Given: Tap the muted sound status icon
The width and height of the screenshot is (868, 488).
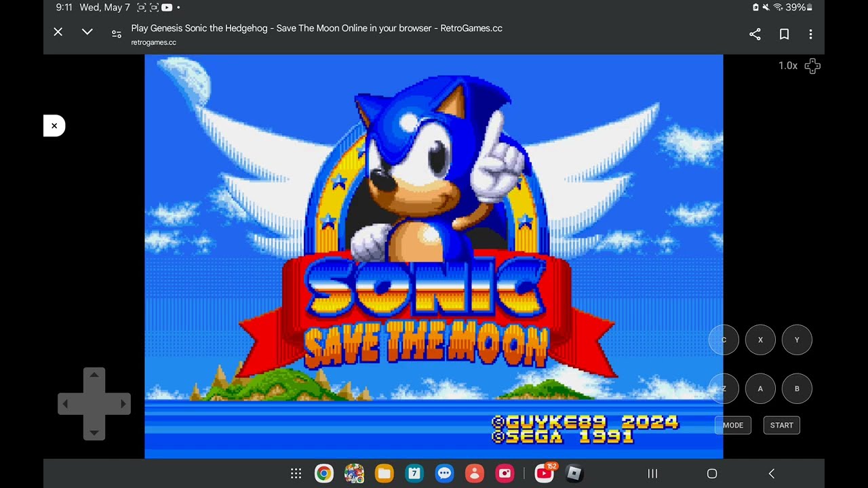Looking at the screenshot, I should point(766,7).
